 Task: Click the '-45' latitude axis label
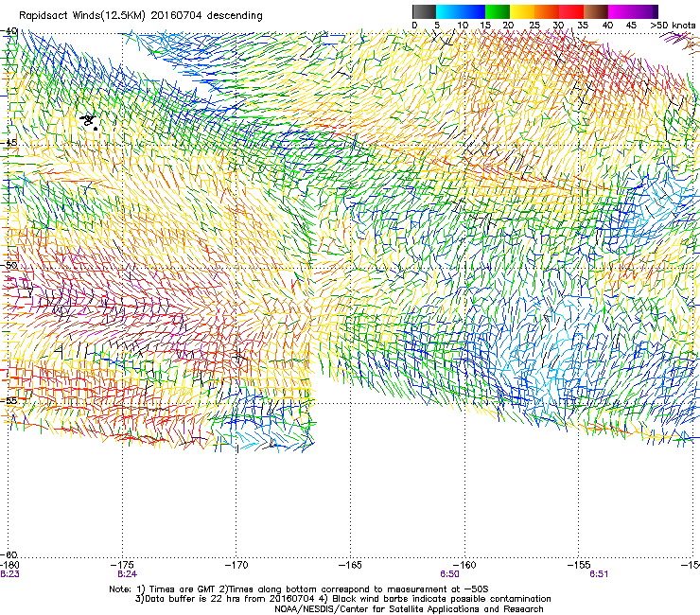10,143
